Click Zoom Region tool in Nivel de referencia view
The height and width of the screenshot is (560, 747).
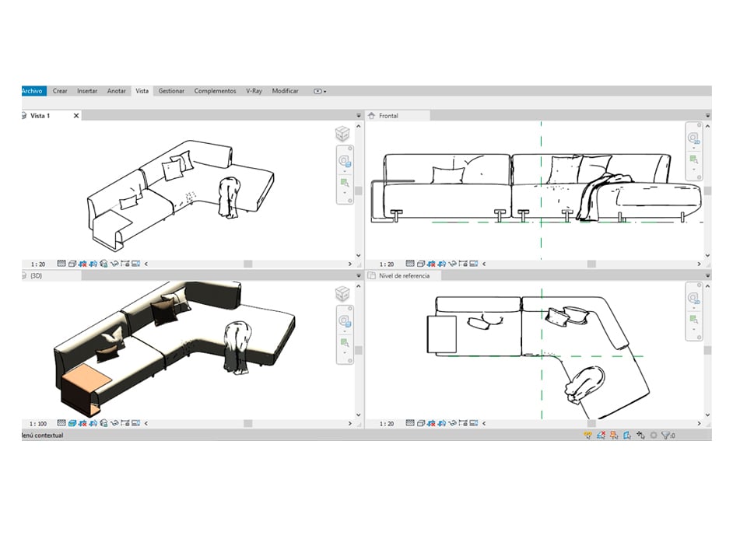(693, 319)
